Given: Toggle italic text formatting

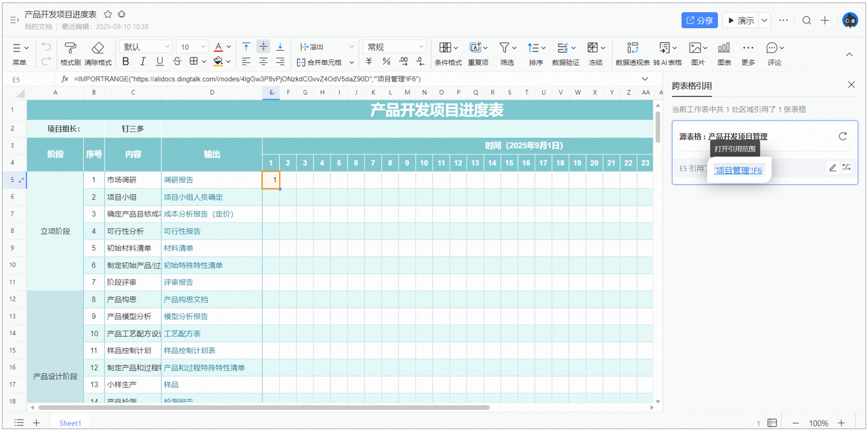Looking at the screenshot, I should (x=143, y=61).
